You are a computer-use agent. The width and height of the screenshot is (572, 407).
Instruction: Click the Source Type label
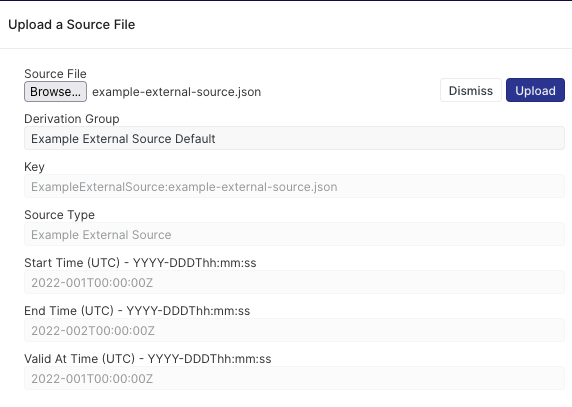pyautogui.click(x=59, y=215)
